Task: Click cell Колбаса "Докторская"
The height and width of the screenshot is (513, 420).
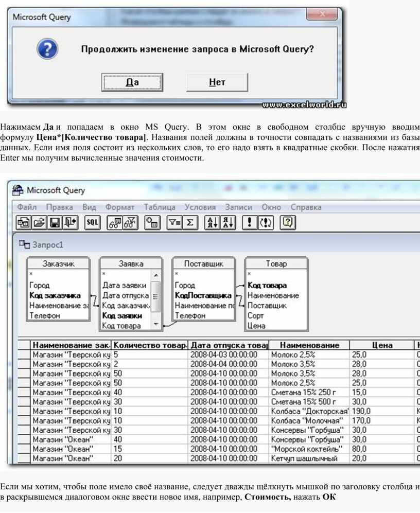Action: [309, 411]
